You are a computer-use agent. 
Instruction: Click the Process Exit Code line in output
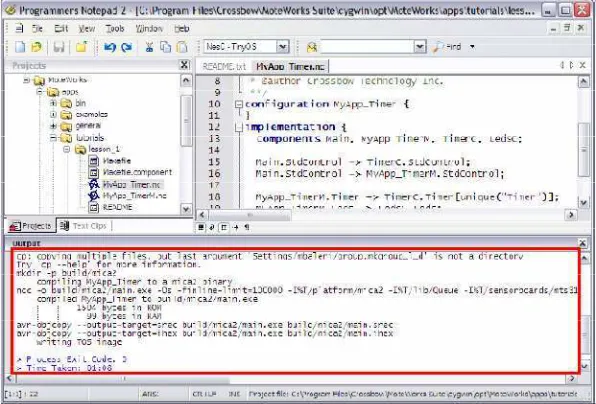coord(71,360)
